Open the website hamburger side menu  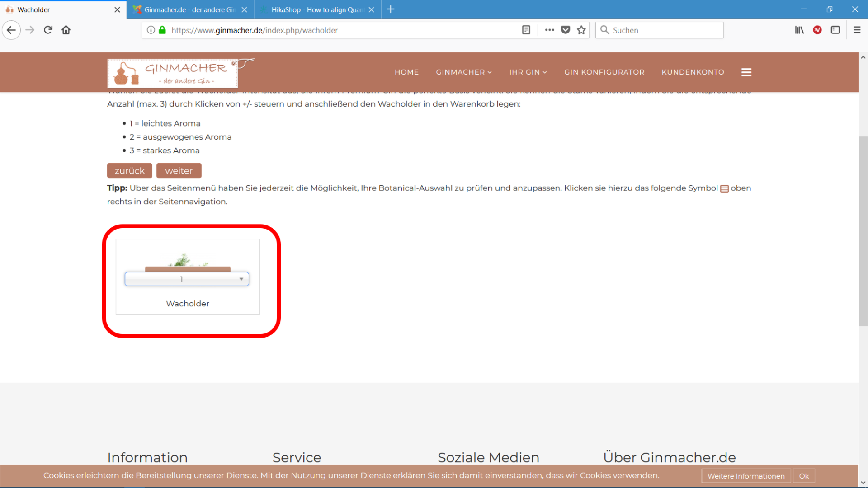point(746,72)
